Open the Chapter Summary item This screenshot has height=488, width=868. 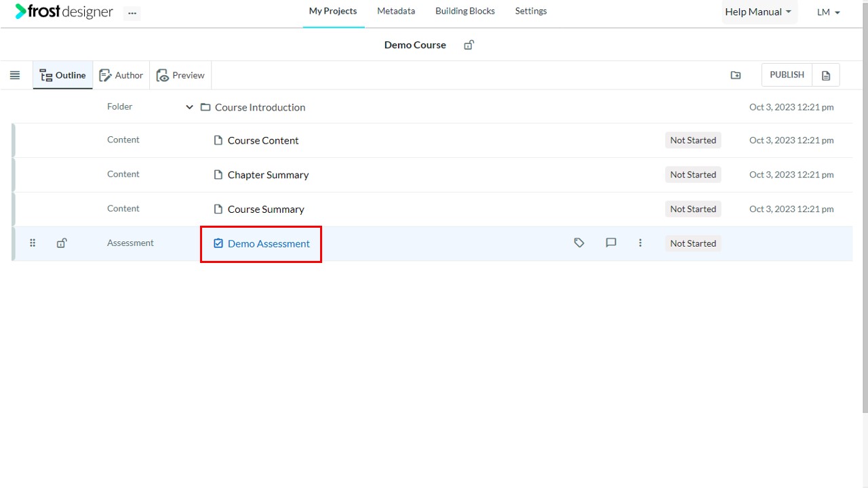[268, 175]
